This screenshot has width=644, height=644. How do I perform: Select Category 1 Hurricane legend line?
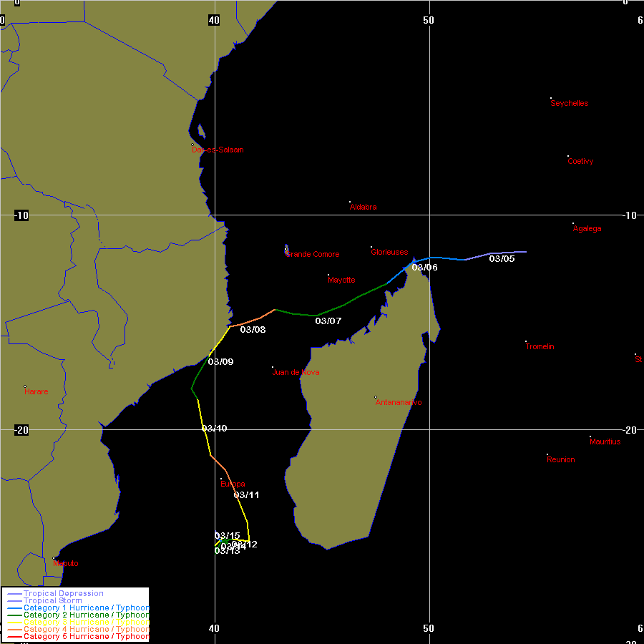pyautogui.click(x=14, y=608)
